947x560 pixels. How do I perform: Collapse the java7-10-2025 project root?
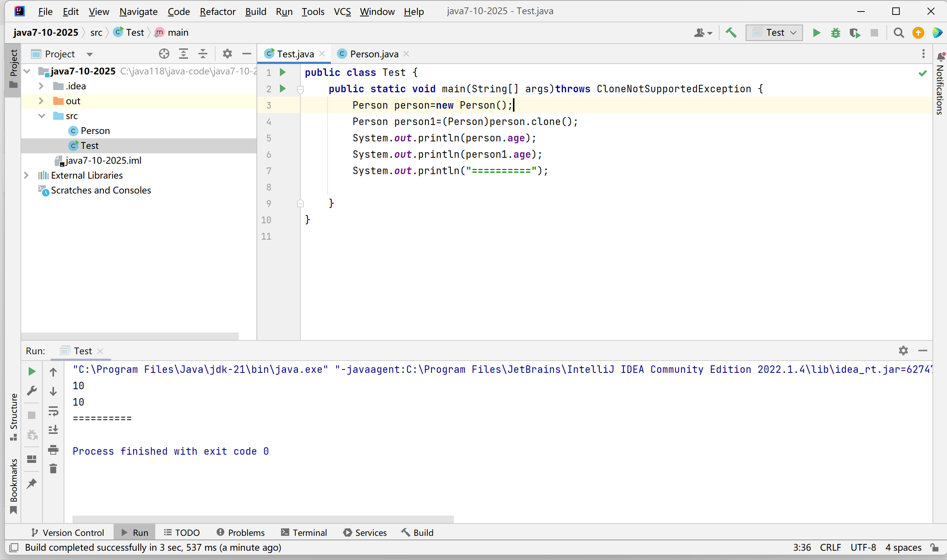tap(27, 71)
